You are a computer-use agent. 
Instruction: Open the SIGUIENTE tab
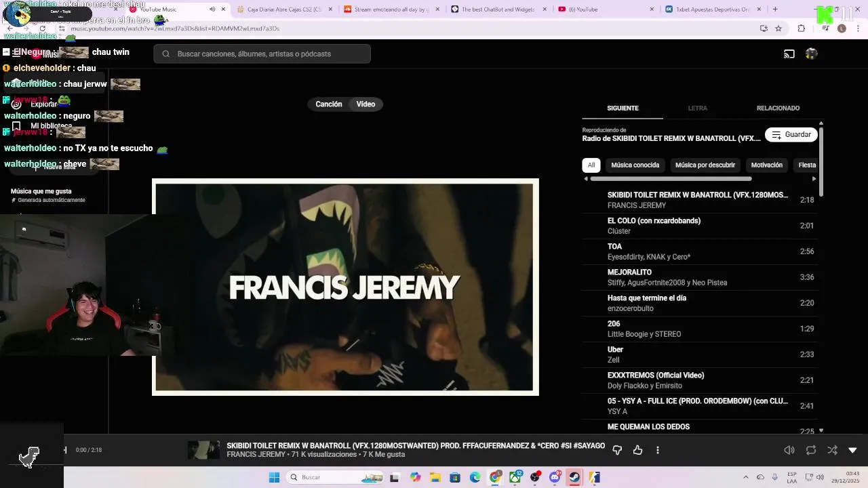click(x=623, y=108)
